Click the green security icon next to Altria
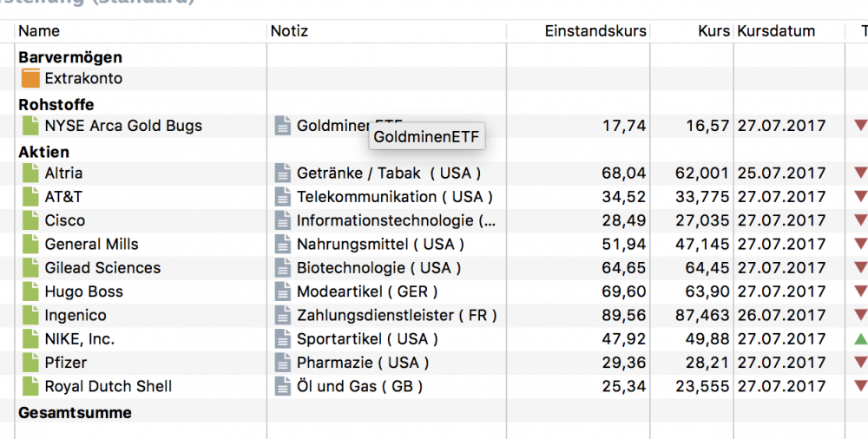868x439 pixels. click(x=30, y=174)
